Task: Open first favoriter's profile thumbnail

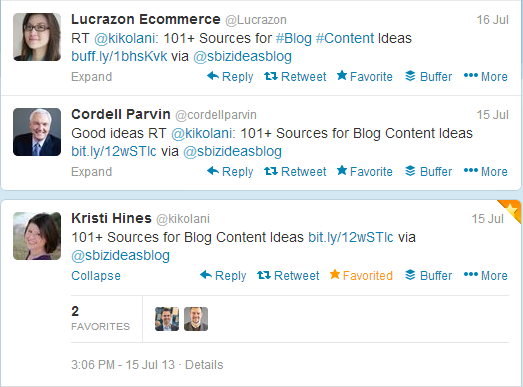Action: pos(167,319)
